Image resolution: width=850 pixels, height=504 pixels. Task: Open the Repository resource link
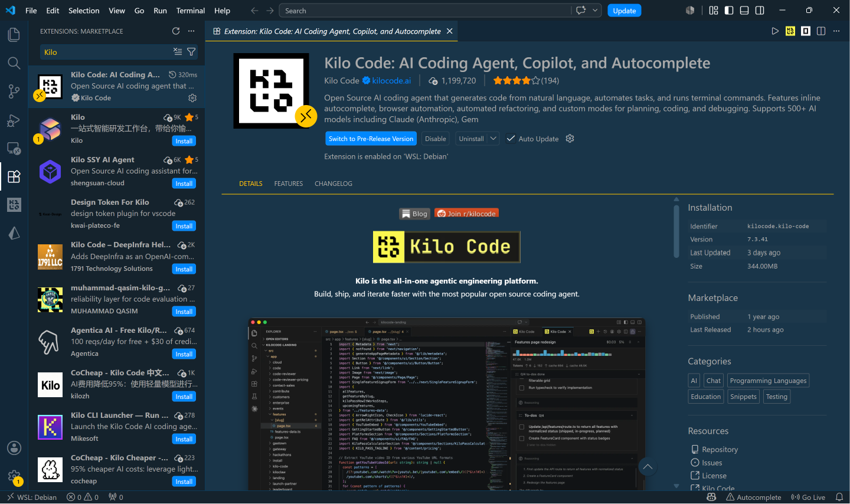(x=720, y=450)
